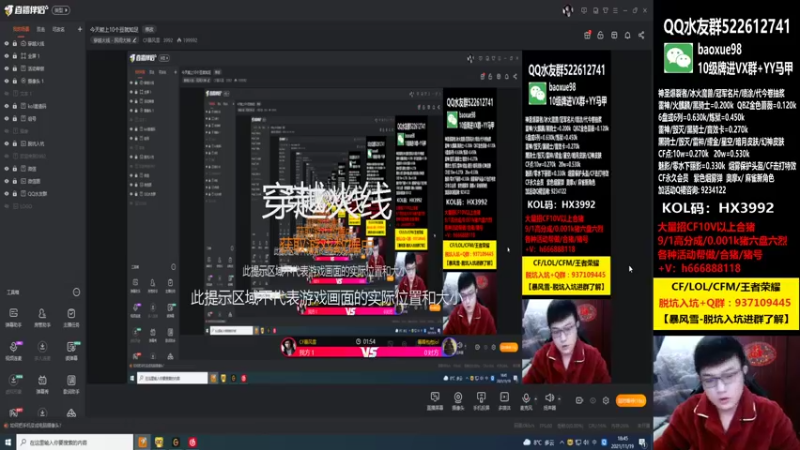Viewport: 800px width, 450px height.
Task: Open the 弹幕助手 tool in the toolbox
Action: [14, 317]
